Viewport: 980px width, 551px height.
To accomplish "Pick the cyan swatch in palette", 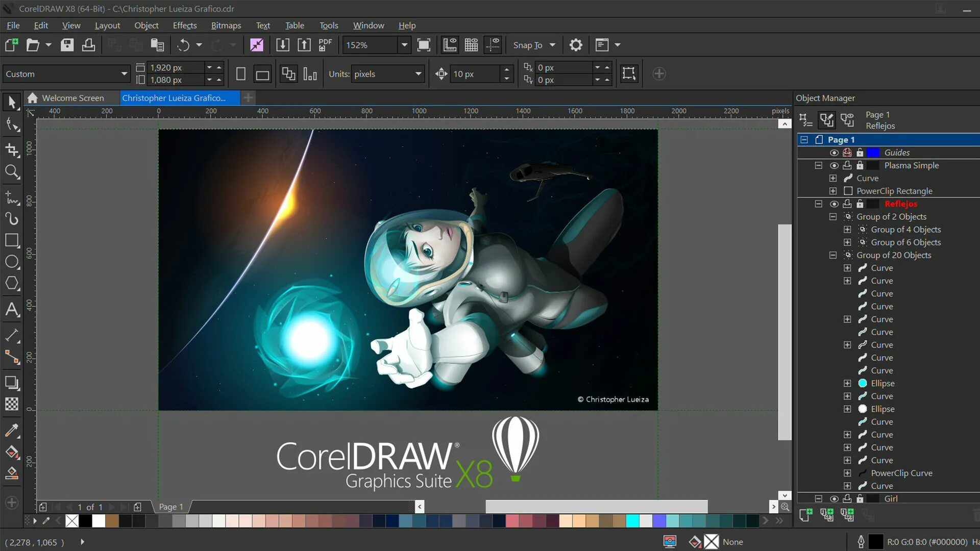I will [x=632, y=520].
